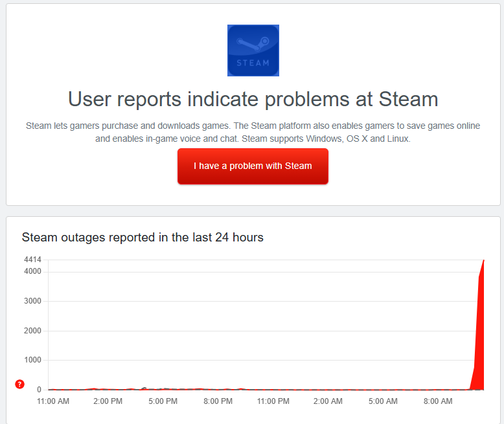Open the red question mark help icon
Screen dimensions: 504x424
[19, 385]
